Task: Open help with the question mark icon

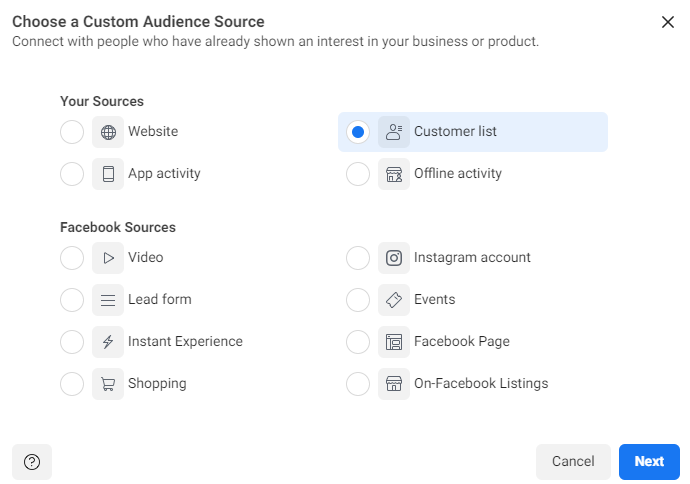Action: (32, 462)
